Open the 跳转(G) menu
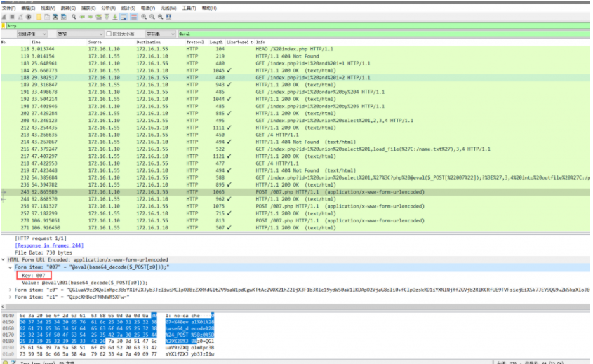Image resolution: width=593 pixels, height=364 pixels. tap(68, 8)
